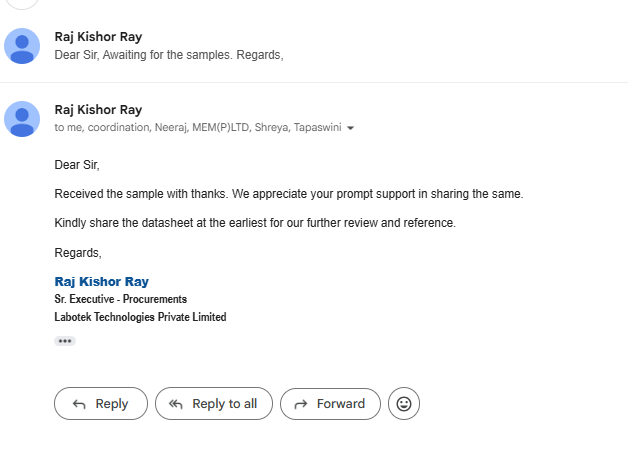Forward this email message
628x458 pixels.
pos(330,404)
